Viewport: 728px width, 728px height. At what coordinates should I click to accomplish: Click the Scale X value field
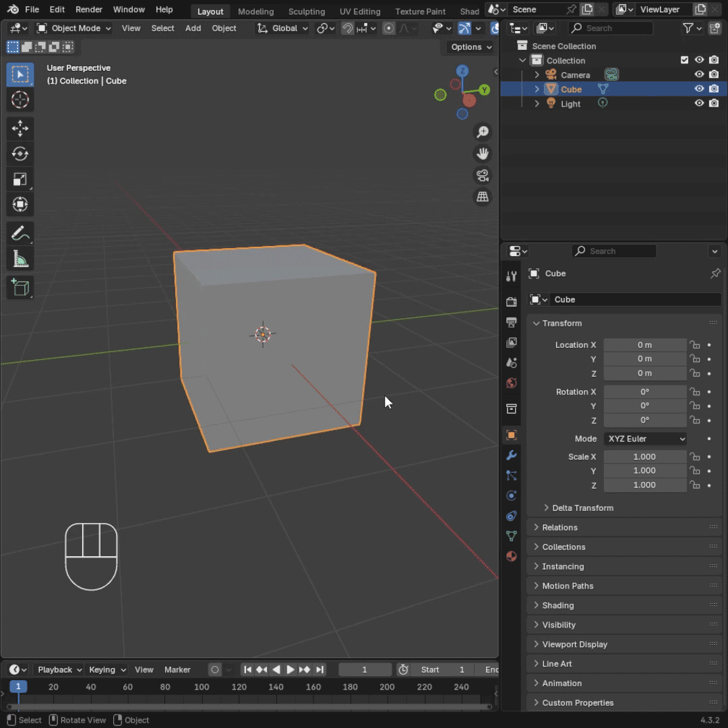[644, 456]
